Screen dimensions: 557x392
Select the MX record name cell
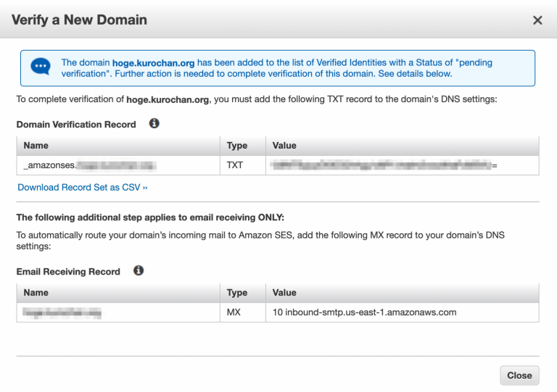(x=62, y=312)
